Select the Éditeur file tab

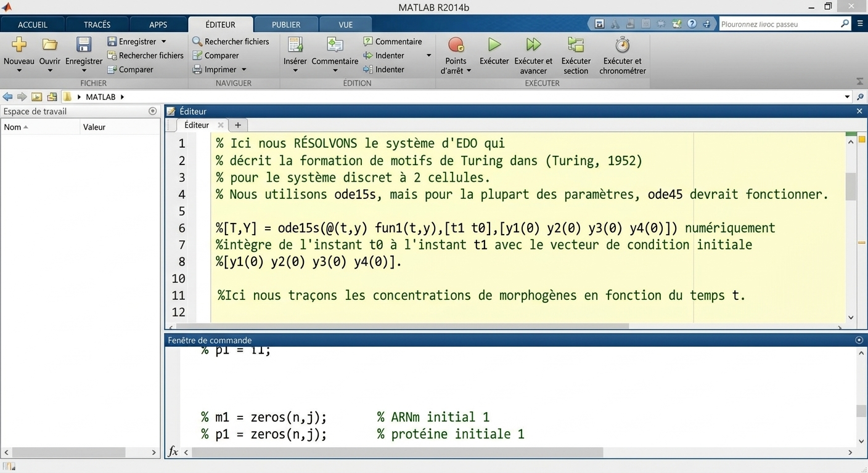coord(197,125)
